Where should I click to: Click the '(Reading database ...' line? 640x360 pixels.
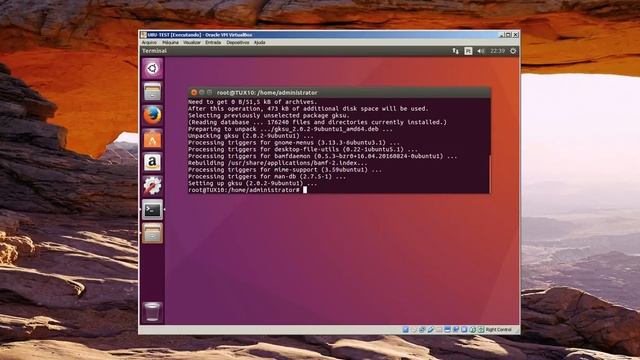pyautogui.click(x=317, y=122)
